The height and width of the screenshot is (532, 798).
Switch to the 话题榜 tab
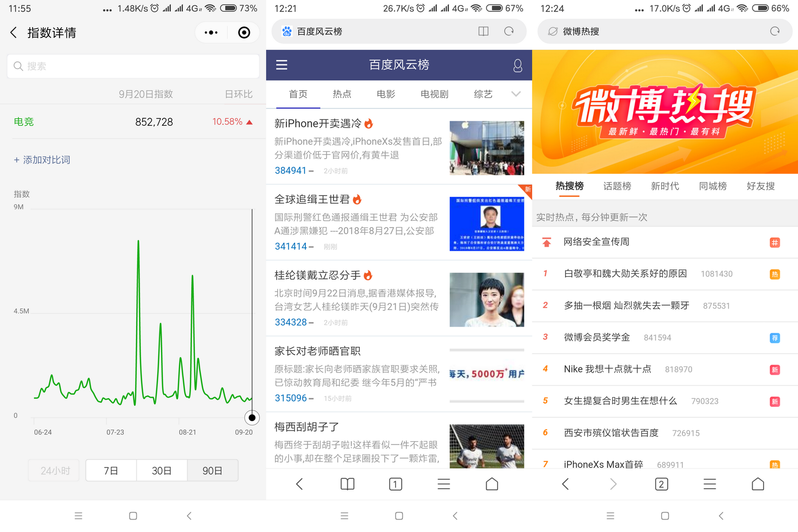pos(617,186)
